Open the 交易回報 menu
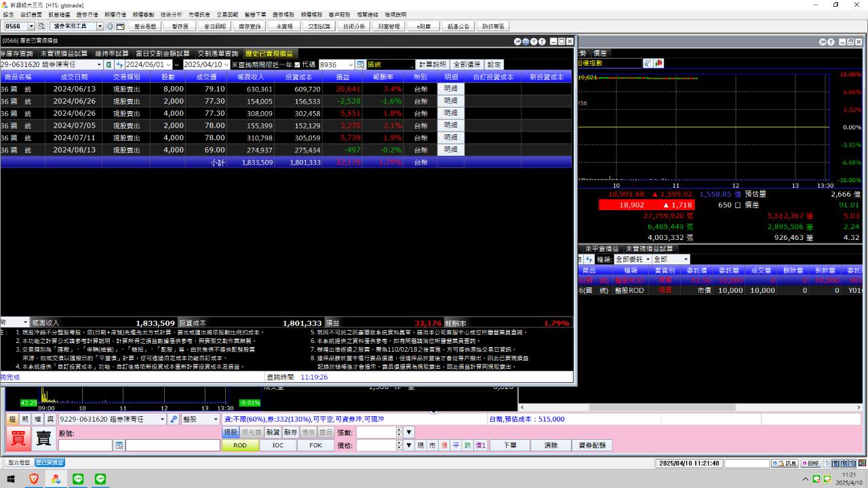 click(x=227, y=14)
